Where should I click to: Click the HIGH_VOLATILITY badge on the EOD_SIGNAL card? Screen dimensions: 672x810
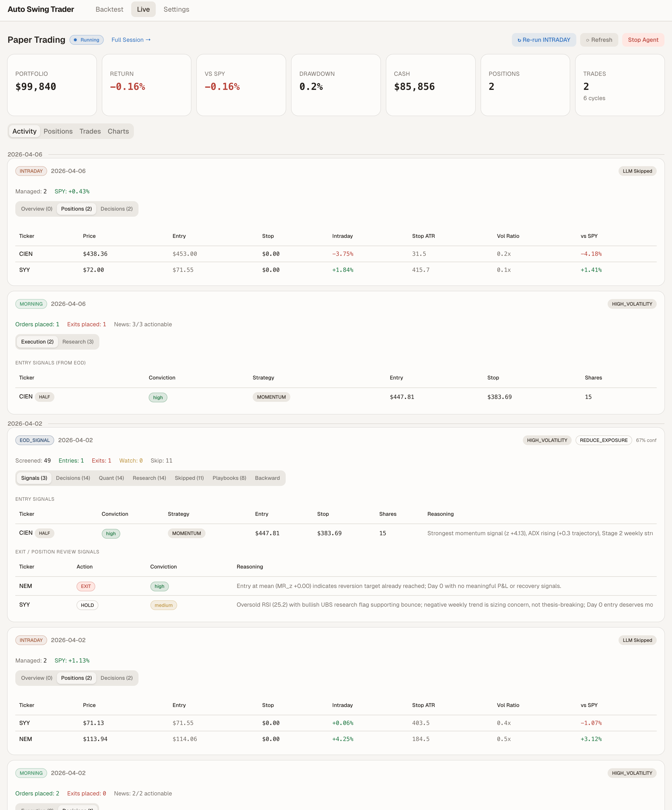click(547, 440)
